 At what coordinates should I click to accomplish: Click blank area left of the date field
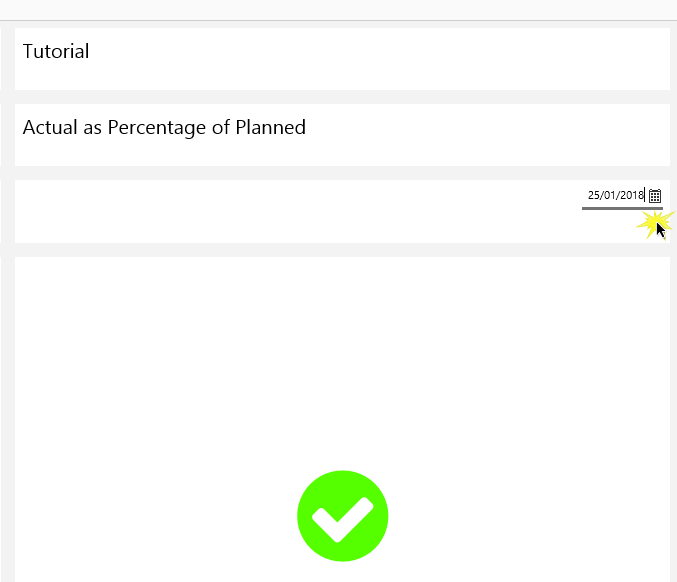[x=300, y=211]
